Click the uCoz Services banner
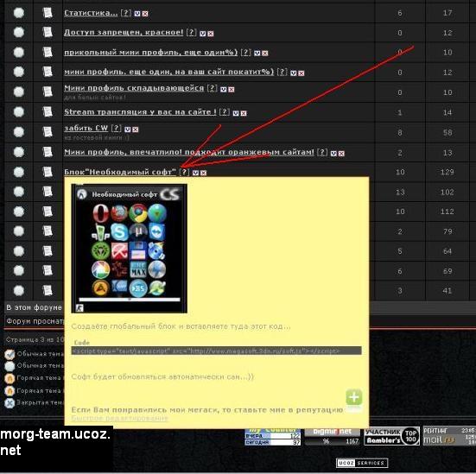This screenshot has width=476, height=474. click(362, 463)
